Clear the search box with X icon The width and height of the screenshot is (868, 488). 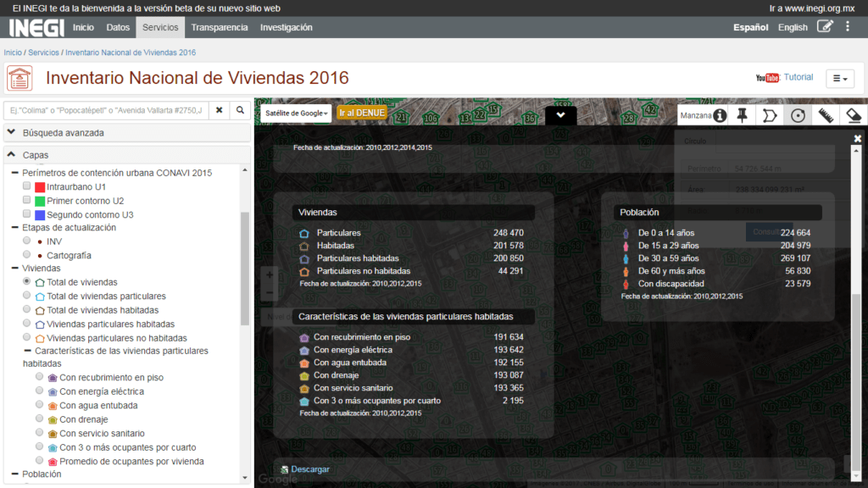tap(219, 110)
